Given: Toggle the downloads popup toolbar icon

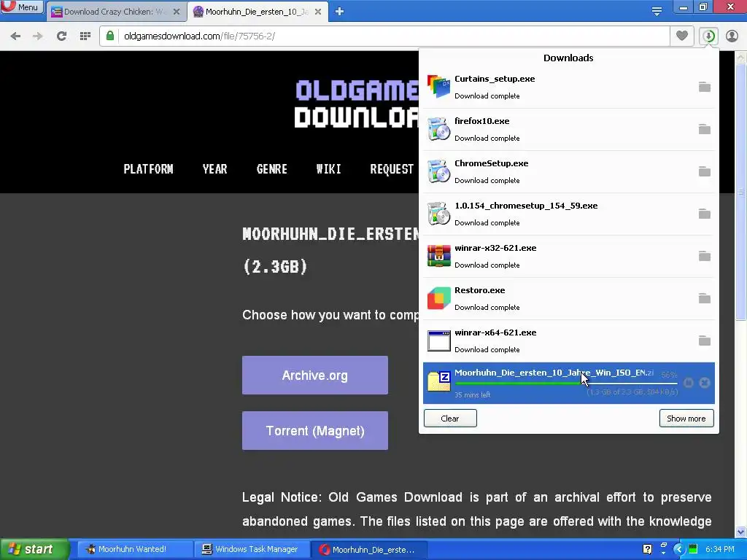Looking at the screenshot, I should coord(708,36).
